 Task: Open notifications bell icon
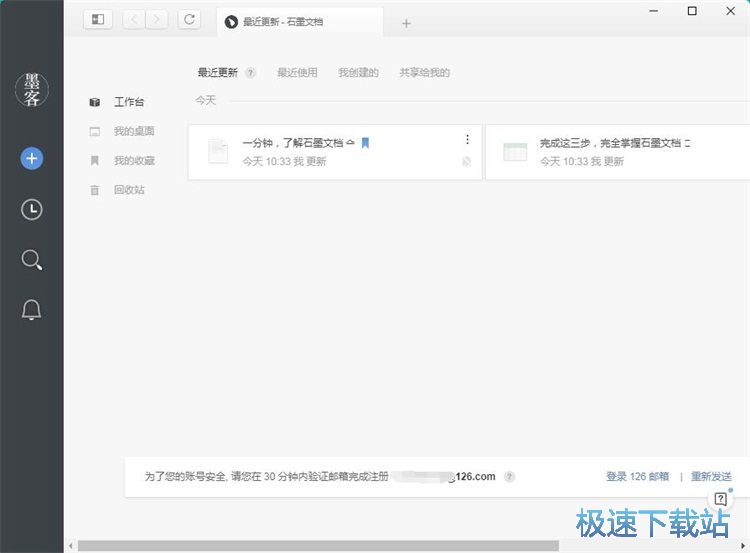[x=32, y=311]
